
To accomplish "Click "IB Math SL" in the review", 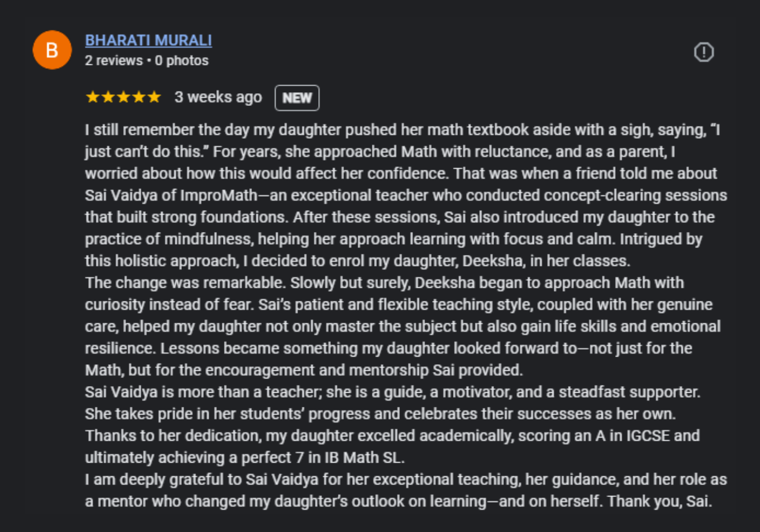I will coord(363,458).
